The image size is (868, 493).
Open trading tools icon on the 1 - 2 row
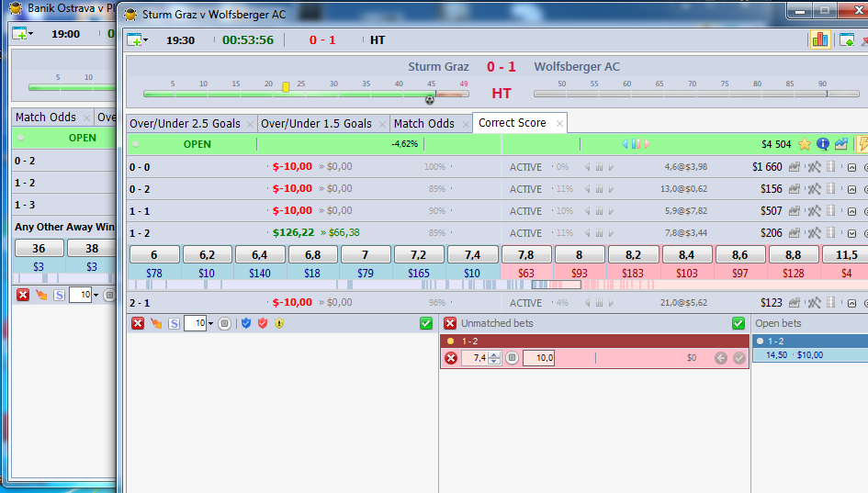[x=814, y=233]
